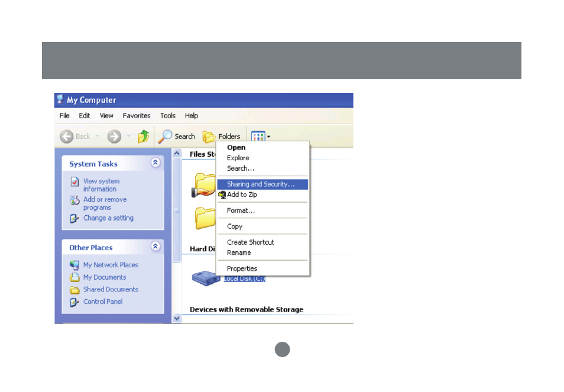This screenshot has width=564, height=392.
Task: Select Format... in the context menu
Action: tap(262, 210)
